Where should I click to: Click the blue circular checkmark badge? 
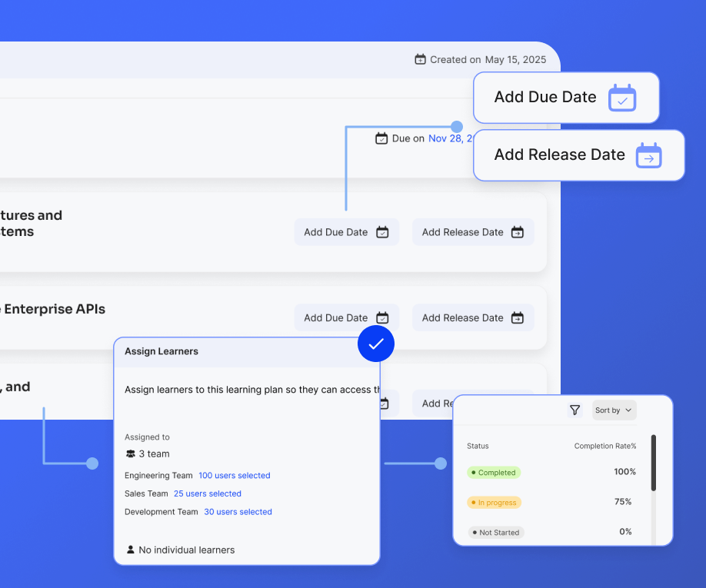coord(376,344)
